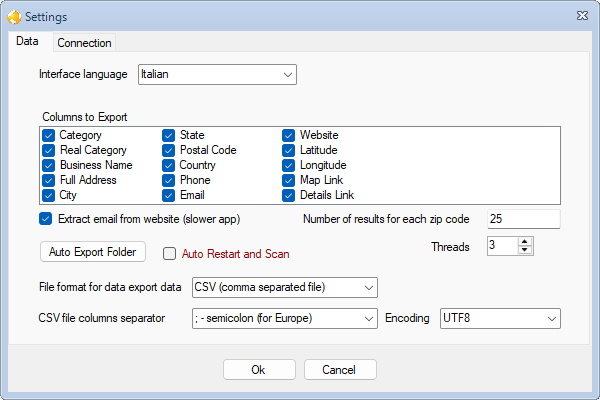Toggle the City column checkbox

pos(49,195)
